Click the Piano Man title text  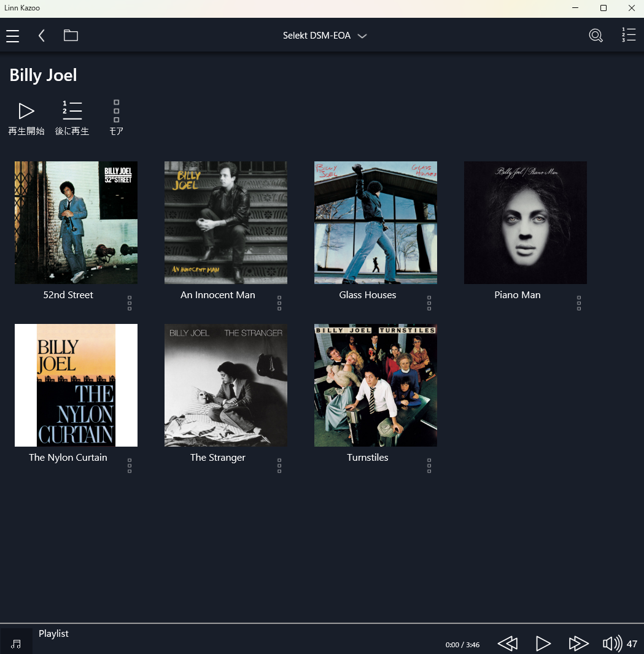point(518,295)
